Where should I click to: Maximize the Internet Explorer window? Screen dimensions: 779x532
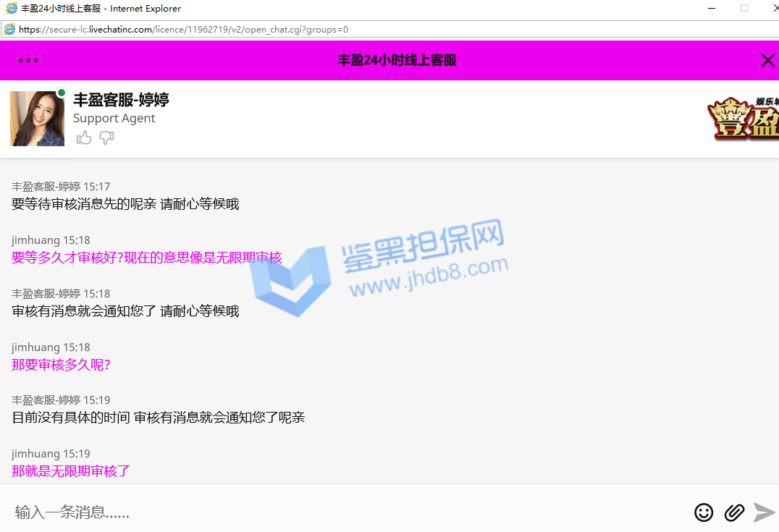(x=744, y=9)
